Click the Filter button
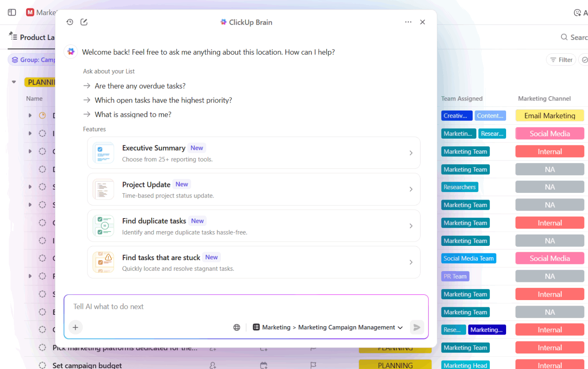This screenshot has height=369, width=588. (x=561, y=60)
